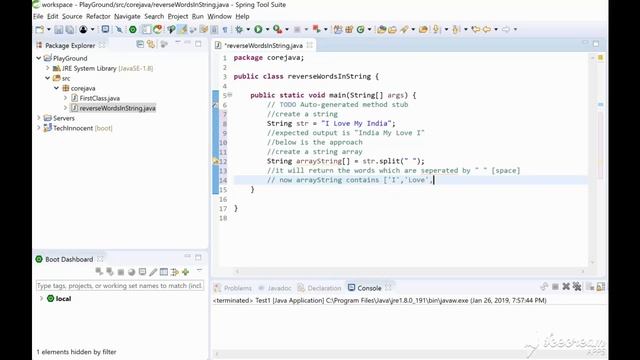This screenshot has width=640, height=360.
Task: Click the Last Edit Location arrow icon
Action: [476, 29]
